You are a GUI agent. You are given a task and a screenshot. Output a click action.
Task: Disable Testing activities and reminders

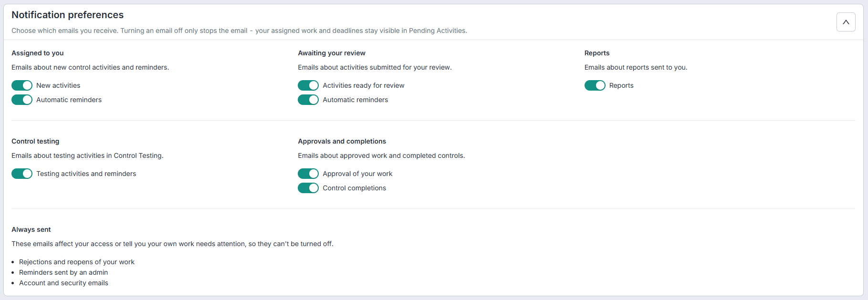22,174
